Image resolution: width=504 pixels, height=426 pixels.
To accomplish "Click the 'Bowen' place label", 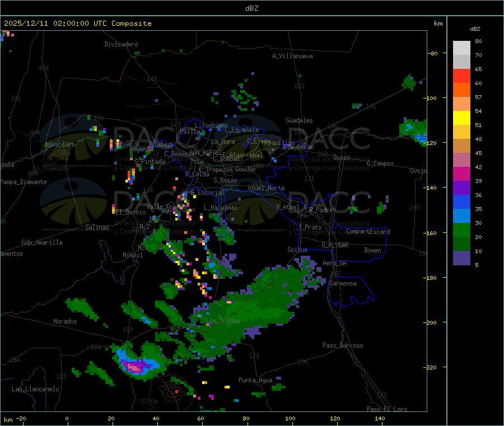I will tap(373, 250).
